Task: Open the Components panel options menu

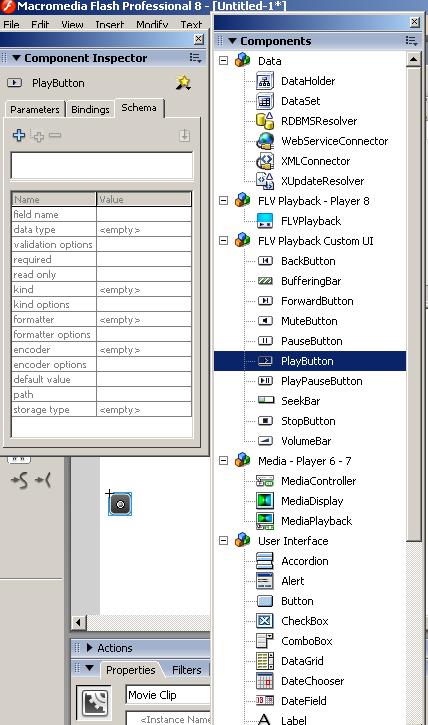Action: point(411,41)
